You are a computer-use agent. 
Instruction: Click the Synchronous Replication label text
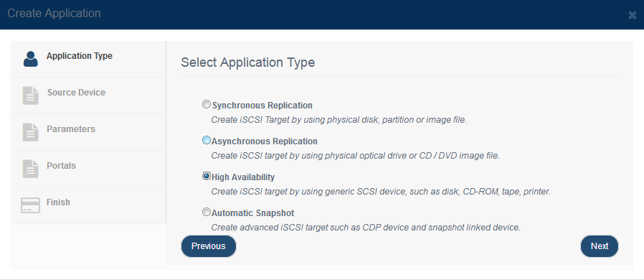point(262,106)
